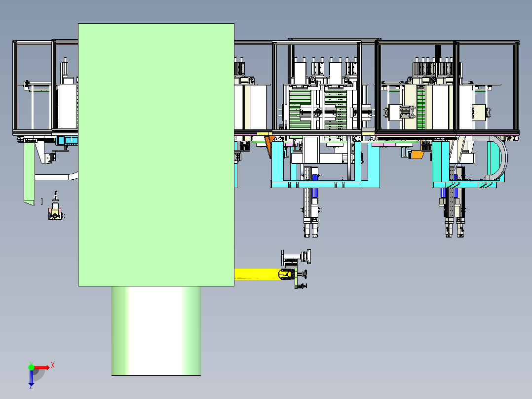Click the blue Z axis arrow on the triad
532x399 pixels.
(31, 378)
